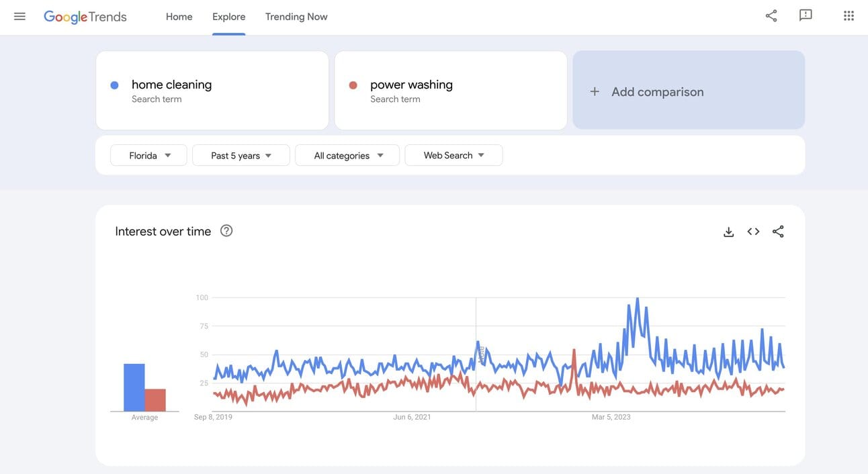
Task: Click the share icon in top header
Action: pyautogui.click(x=771, y=15)
